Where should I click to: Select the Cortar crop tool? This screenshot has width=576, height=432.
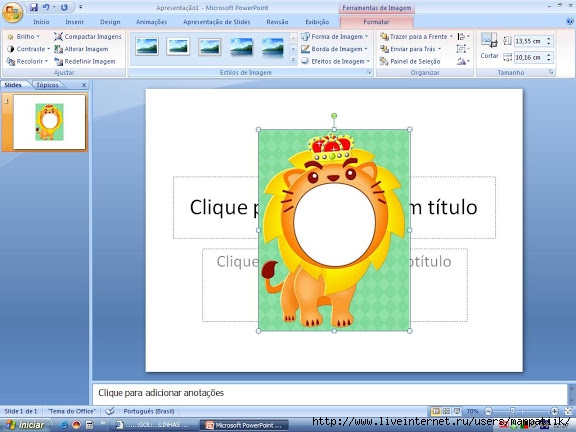(489, 46)
